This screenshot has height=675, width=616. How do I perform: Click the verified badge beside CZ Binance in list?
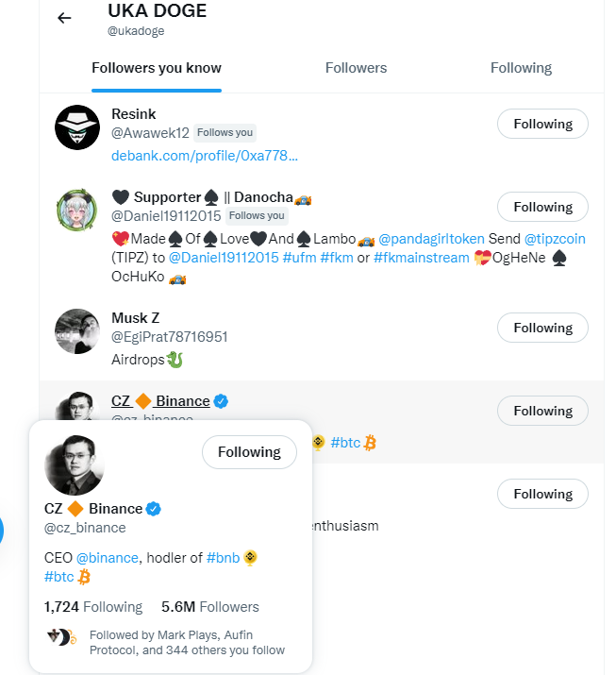[x=221, y=401]
